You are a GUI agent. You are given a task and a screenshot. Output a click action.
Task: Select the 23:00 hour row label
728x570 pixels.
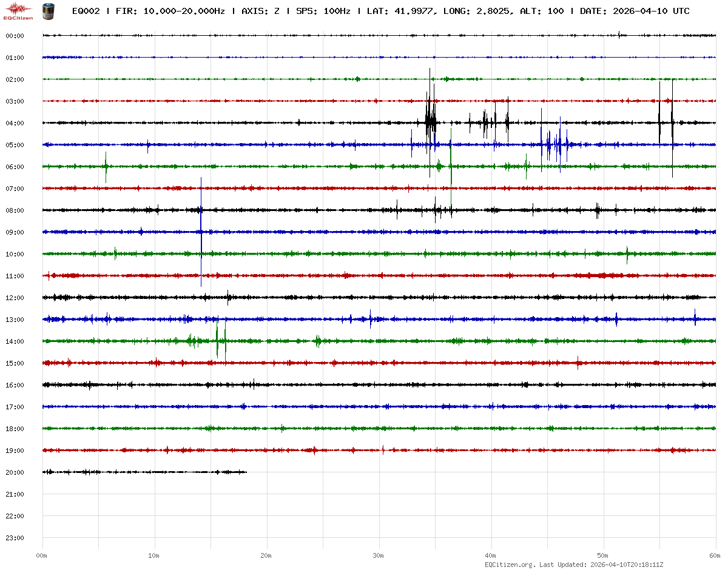tap(15, 538)
